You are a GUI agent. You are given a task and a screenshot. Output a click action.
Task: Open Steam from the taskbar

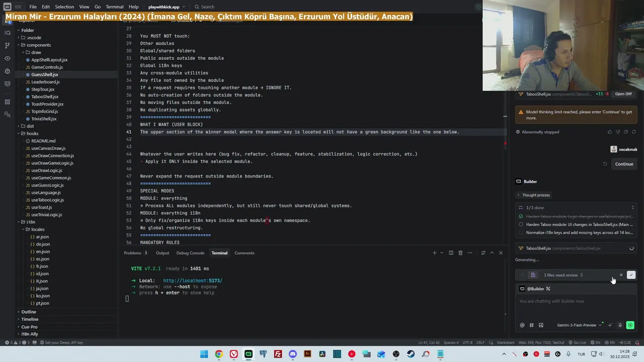point(411,354)
